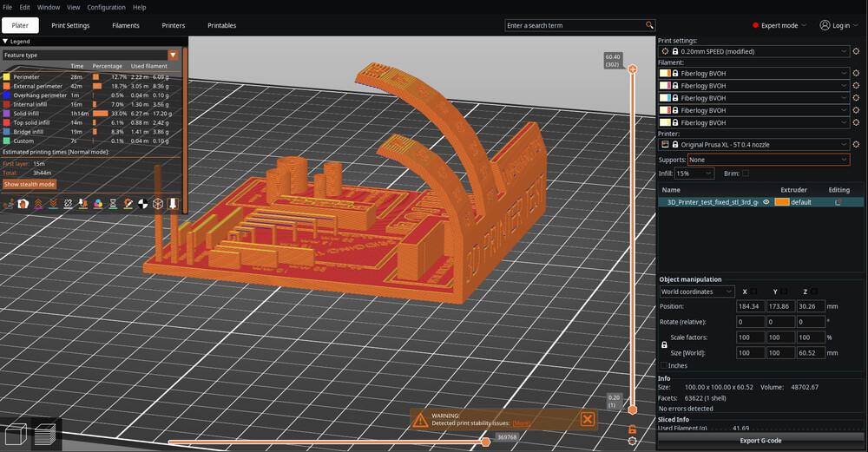The height and width of the screenshot is (452, 868).
Task: Open printer settings gear next to Prusa XL
Action: (x=857, y=144)
